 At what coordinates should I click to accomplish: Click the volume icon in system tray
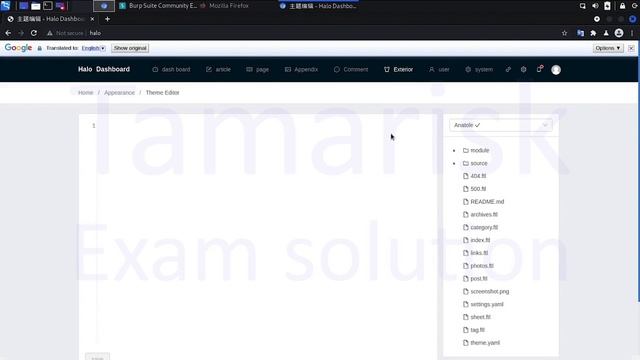click(x=595, y=6)
